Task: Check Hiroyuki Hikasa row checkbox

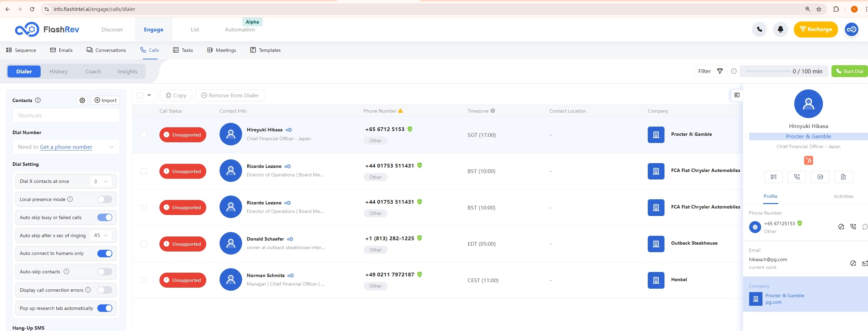Action: pyautogui.click(x=144, y=135)
